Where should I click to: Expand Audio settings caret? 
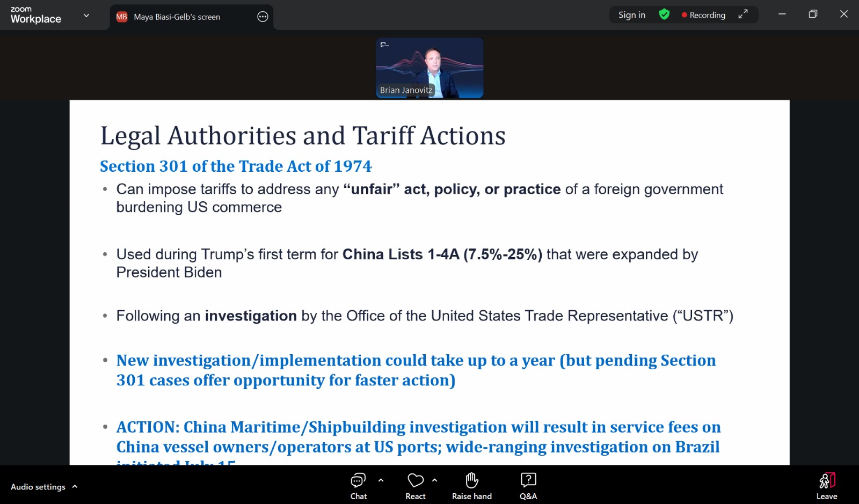point(75,486)
